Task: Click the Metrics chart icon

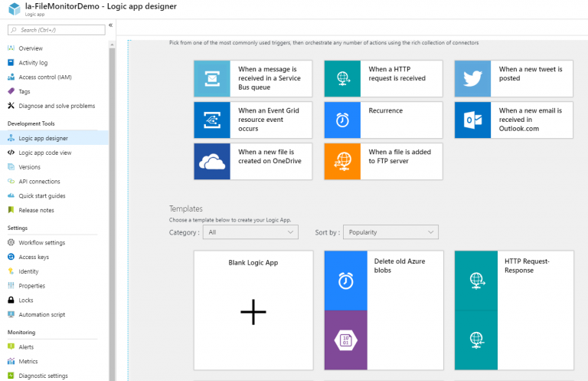Action: [x=11, y=361]
